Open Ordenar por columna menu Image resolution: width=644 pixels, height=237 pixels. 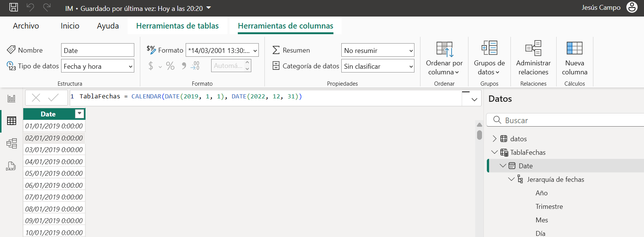(444, 58)
